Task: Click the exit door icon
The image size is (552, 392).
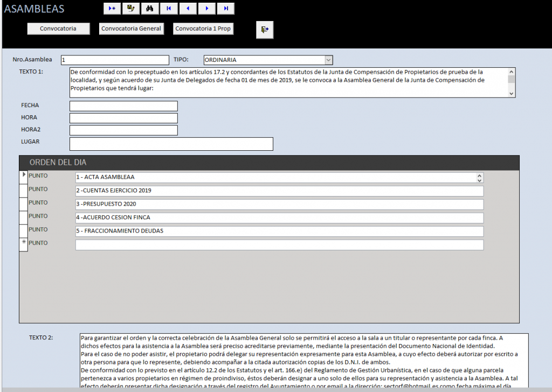Action: (264, 30)
